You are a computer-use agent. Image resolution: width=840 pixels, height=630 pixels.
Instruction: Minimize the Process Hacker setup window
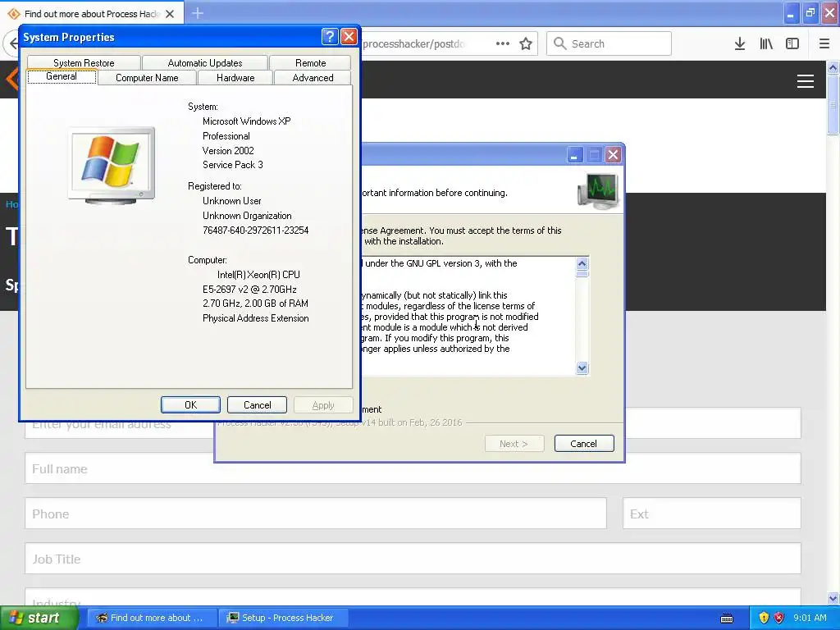[574, 155]
